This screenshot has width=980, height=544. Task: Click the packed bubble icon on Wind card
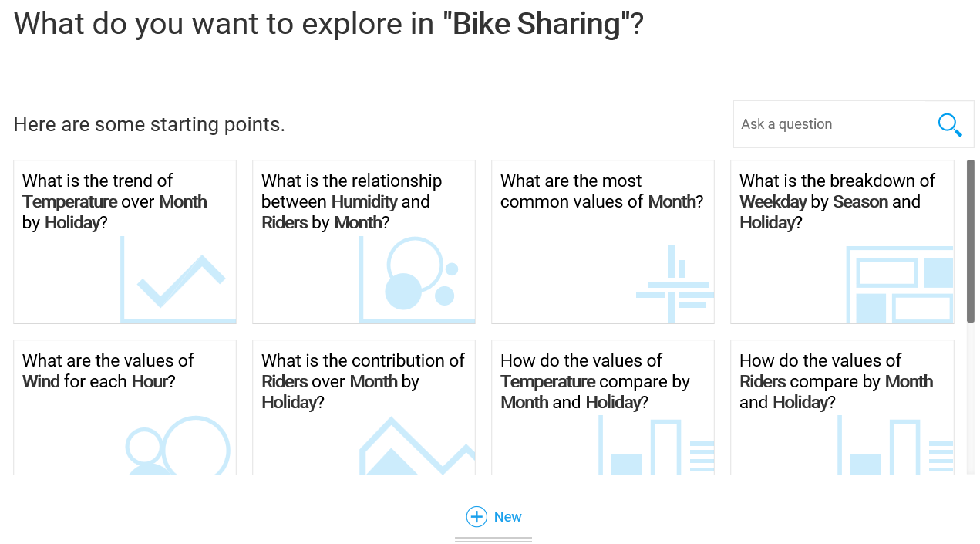[x=178, y=446]
